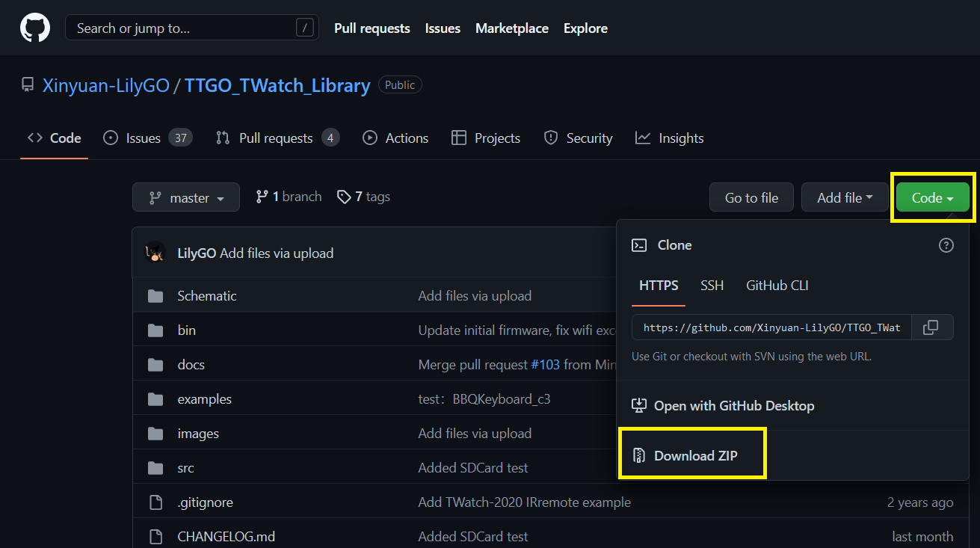View the 1 branch link
The image size is (980, 548).
[x=289, y=197]
